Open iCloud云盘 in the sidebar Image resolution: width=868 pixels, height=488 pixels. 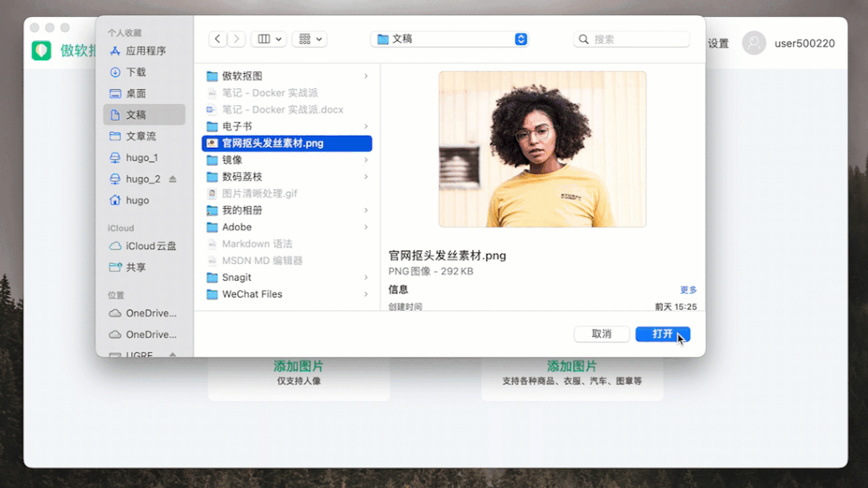pos(144,246)
